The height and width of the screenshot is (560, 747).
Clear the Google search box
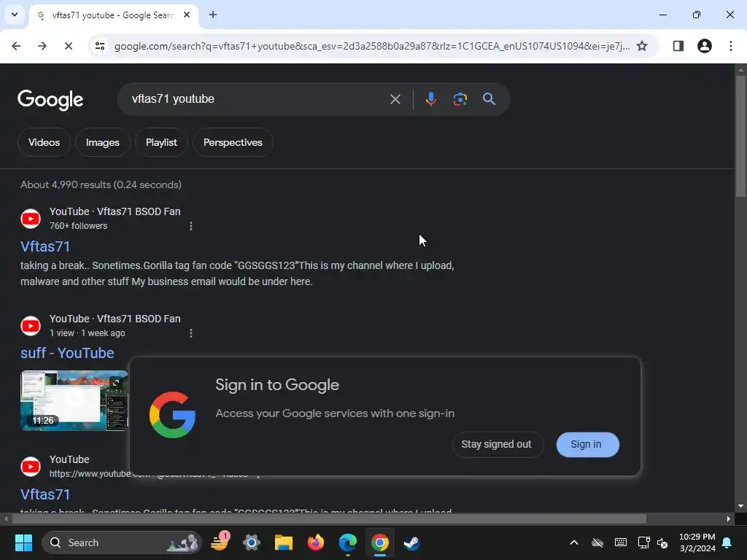click(395, 99)
